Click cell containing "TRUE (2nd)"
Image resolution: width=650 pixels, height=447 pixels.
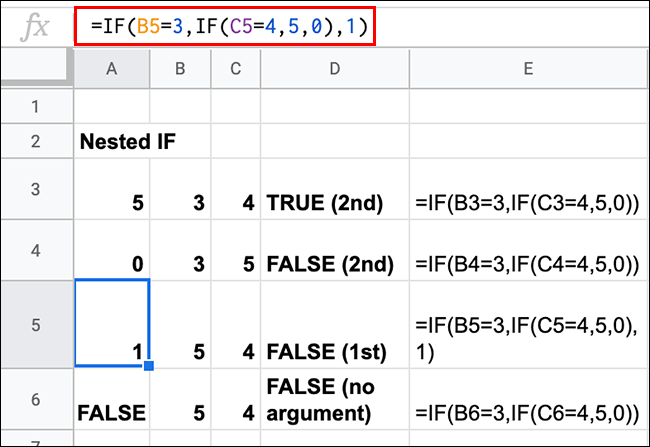(x=334, y=203)
